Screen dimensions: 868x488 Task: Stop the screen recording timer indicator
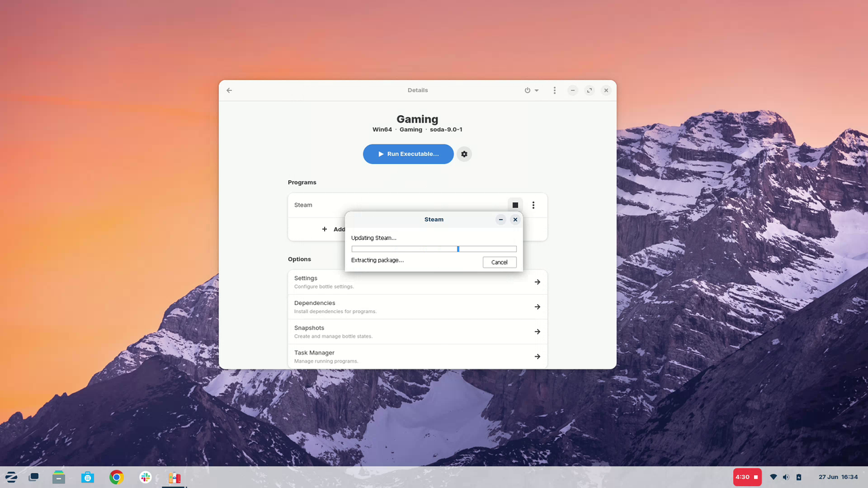click(x=747, y=477)
